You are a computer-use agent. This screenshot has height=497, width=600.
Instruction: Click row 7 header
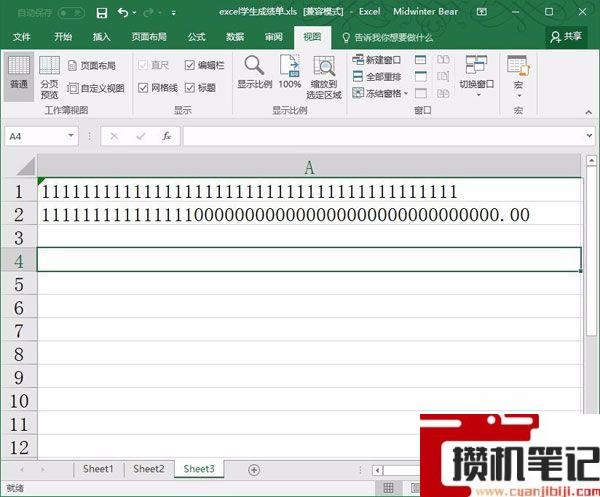(x=19, y=331)
